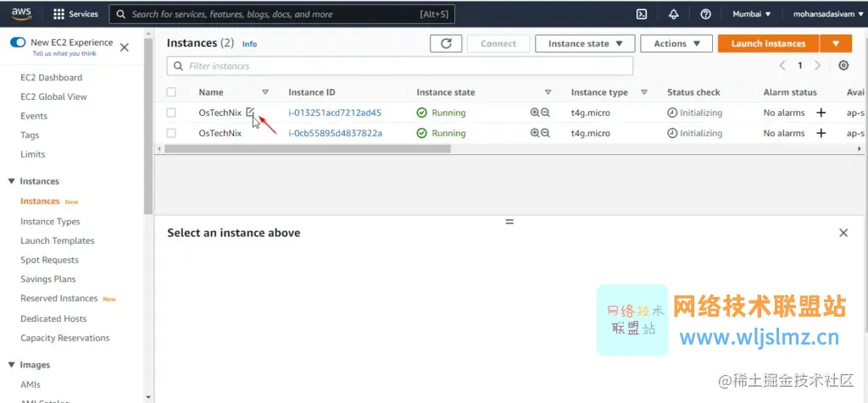
Task: Collapse the Instances sidebar section
Action: point(12,181)
